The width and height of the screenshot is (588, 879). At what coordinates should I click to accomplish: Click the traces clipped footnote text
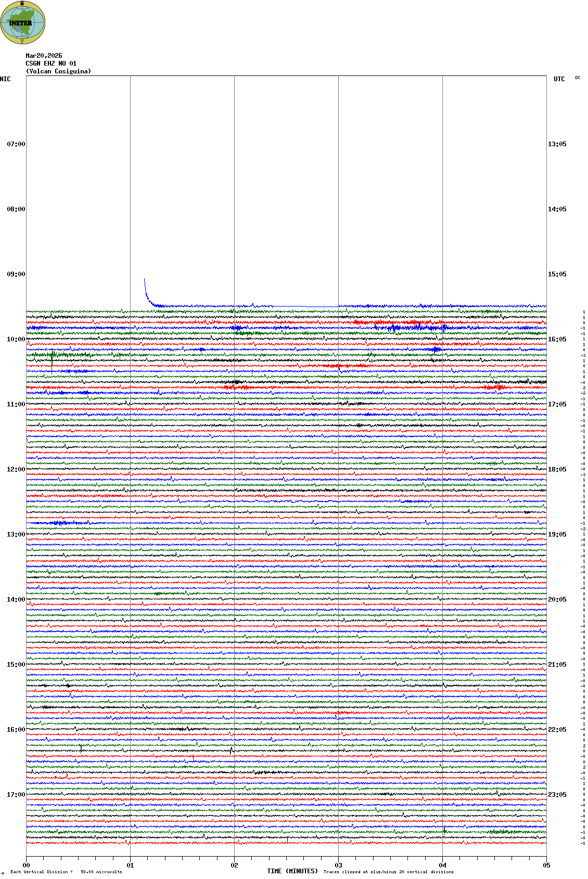(x=388, y=872)
